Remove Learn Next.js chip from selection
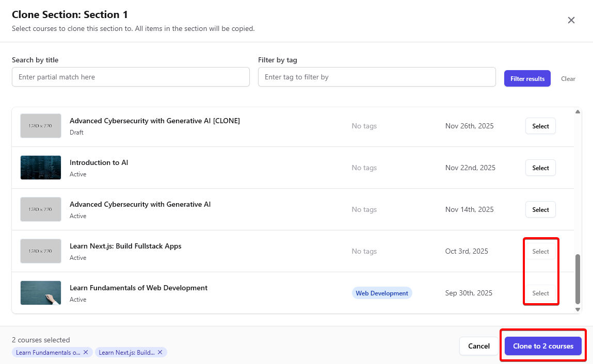The width and height of the screenshot is (593, 364). (160, 352)
